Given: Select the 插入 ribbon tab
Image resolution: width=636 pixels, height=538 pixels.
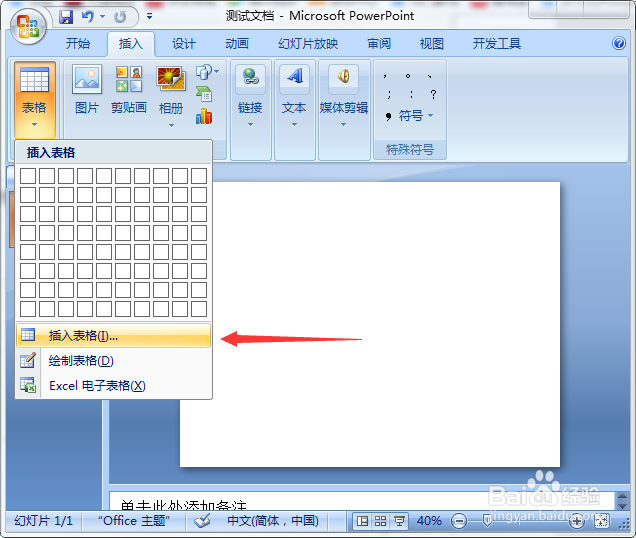Looking at the screenshot, I should [x=131, y=43].
